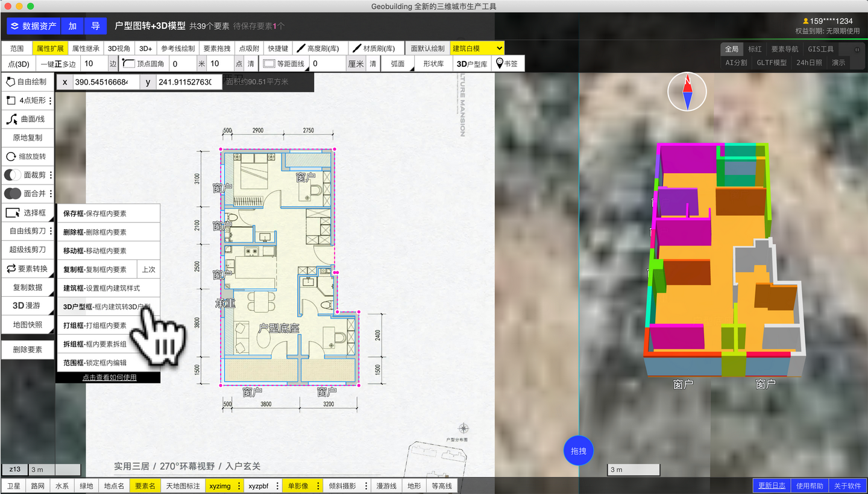Open the 点击查看如何使用 help link

[x=109, y=378]
